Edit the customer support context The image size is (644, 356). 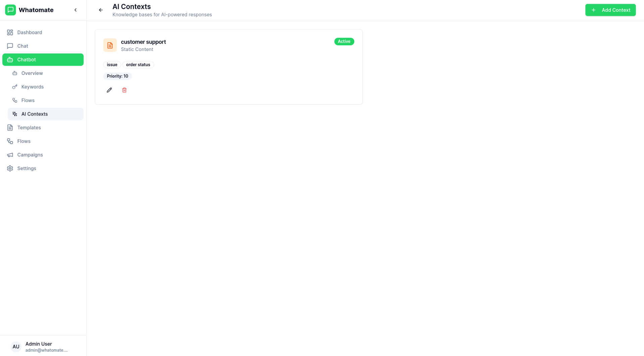(109, 90)
